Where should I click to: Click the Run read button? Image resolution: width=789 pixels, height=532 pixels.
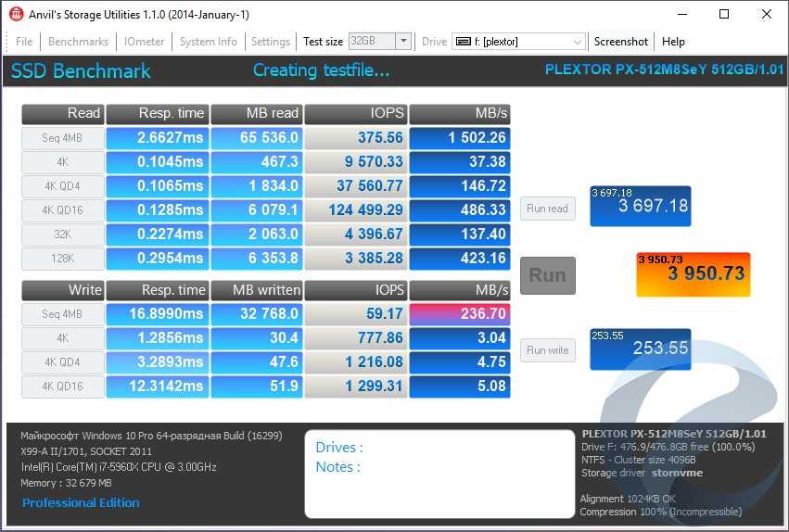click(x=547, y=209)
